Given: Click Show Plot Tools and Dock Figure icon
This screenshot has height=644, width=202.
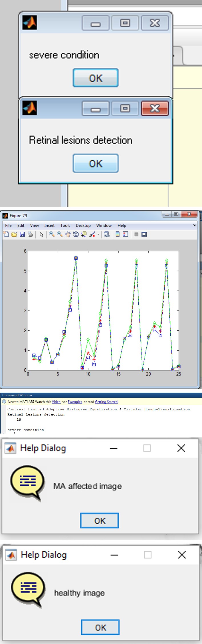Looking at the screenshot, I should [x=144, y=234].
